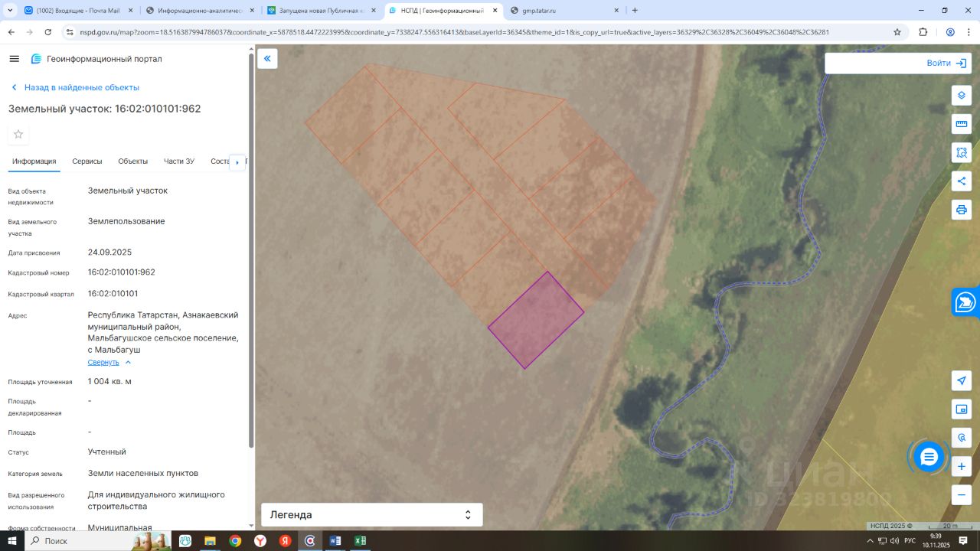Zoom in on the map
Screen dimensions: 980x551
[x=962, y=466]
